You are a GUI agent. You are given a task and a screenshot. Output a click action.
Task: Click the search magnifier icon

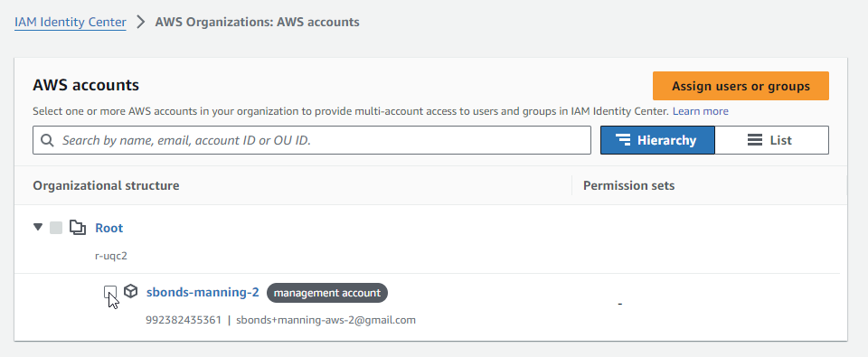[47, 140]
